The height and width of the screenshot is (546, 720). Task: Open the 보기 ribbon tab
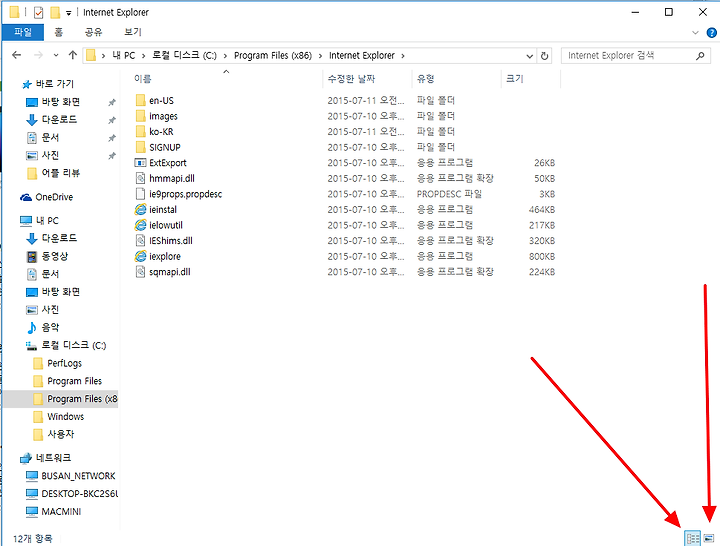coord(133,32)
